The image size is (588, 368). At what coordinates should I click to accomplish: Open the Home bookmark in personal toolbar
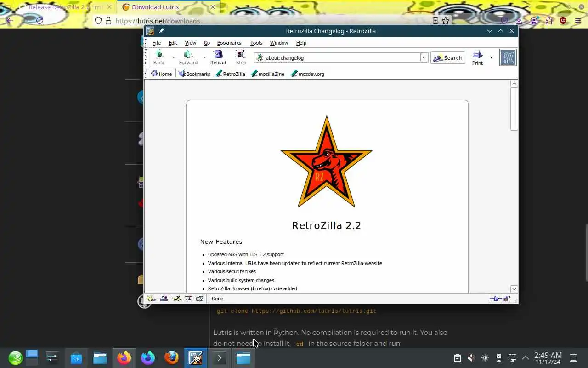(161, 74)
